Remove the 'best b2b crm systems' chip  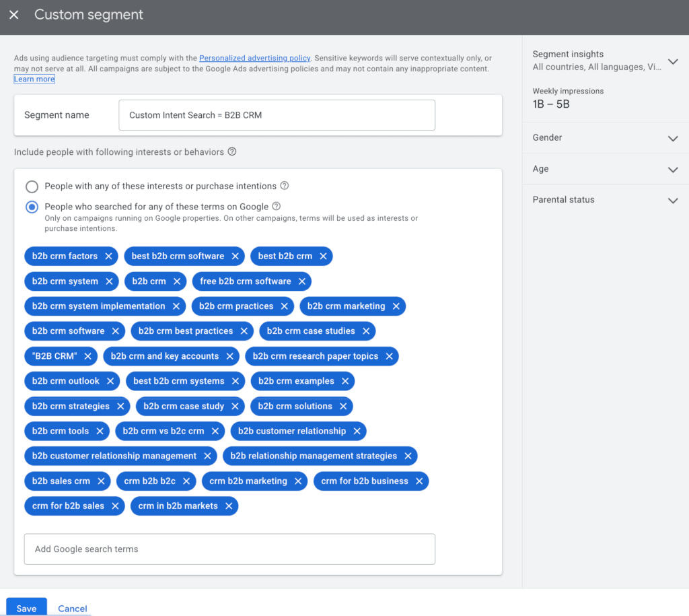235,381
